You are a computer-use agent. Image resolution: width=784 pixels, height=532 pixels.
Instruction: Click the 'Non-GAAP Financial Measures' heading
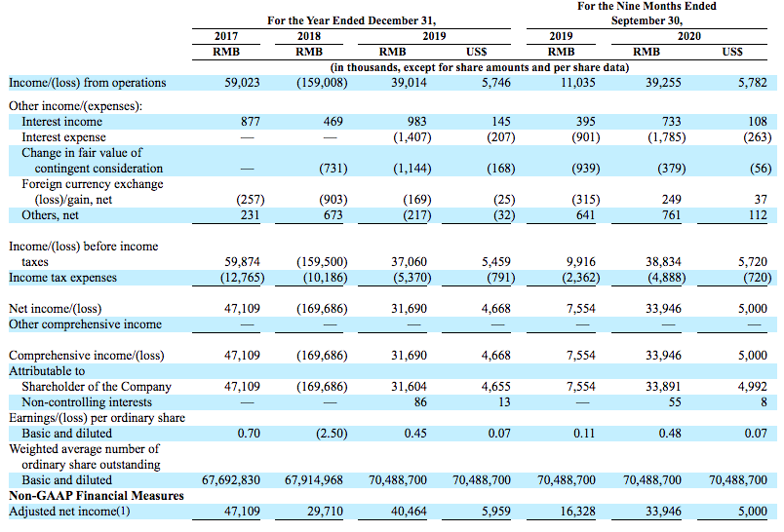(x=96, y=495)
